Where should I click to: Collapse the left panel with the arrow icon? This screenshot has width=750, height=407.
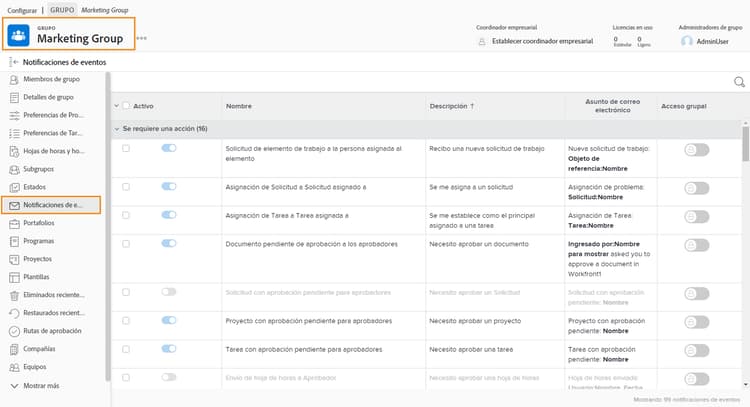pos(13,62)
